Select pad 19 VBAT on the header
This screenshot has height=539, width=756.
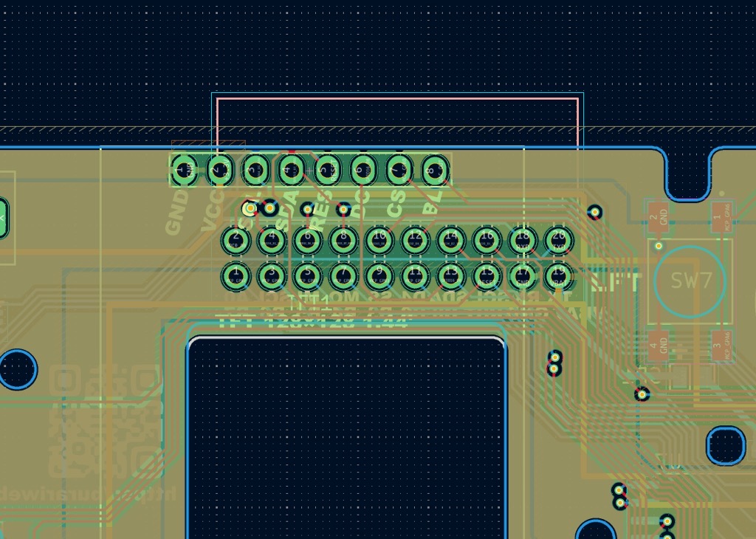[x=558, y=276]
